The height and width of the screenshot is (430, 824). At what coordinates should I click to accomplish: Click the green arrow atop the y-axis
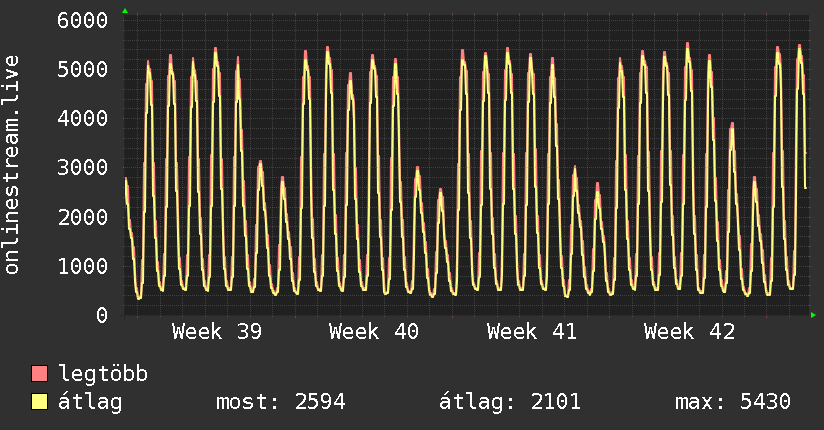(x=124, y=11)
